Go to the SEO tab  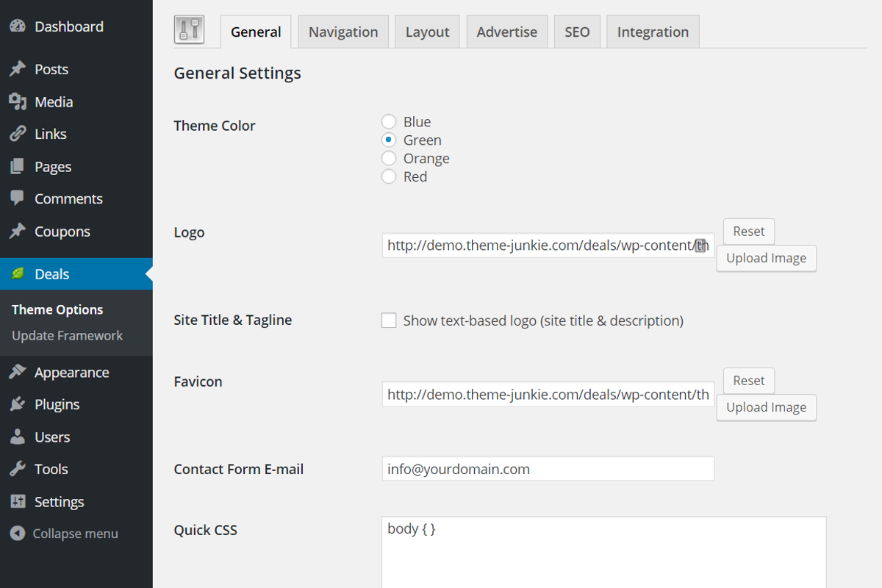(x=577, y=32)
